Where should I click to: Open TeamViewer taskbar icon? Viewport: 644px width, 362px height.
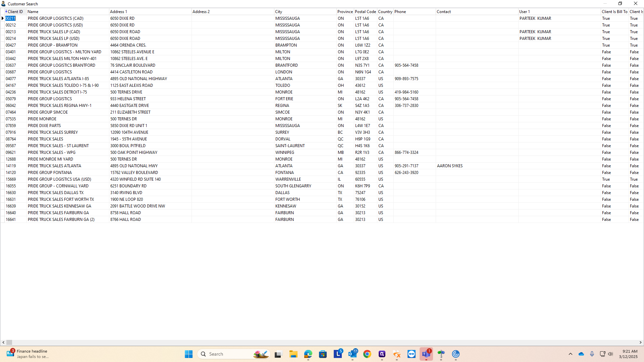(x=412, y=354)
